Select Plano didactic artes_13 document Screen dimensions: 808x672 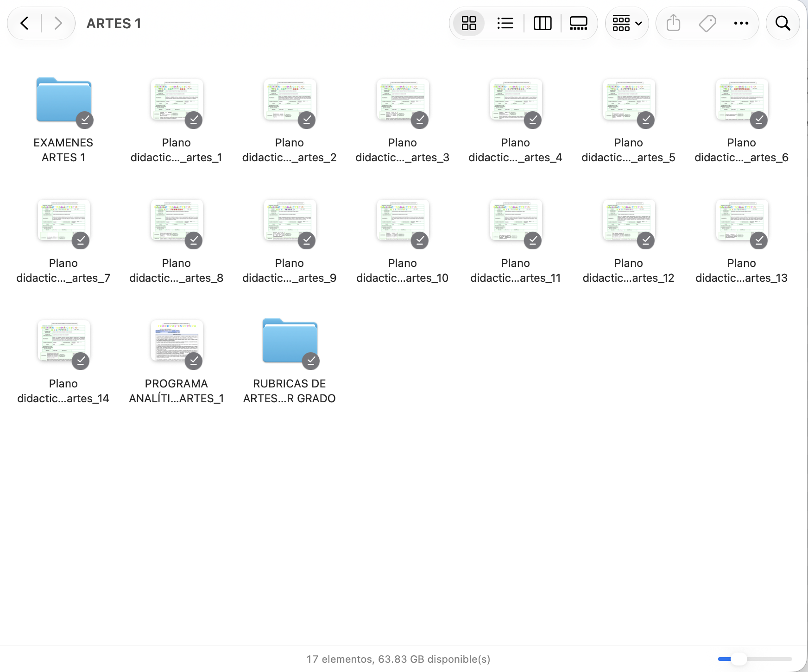pos(742,221)
